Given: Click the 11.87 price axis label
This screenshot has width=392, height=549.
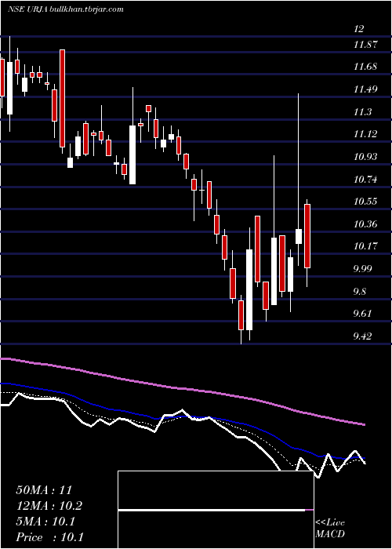Looking at the screenshot, I should (x=365, y=45).
